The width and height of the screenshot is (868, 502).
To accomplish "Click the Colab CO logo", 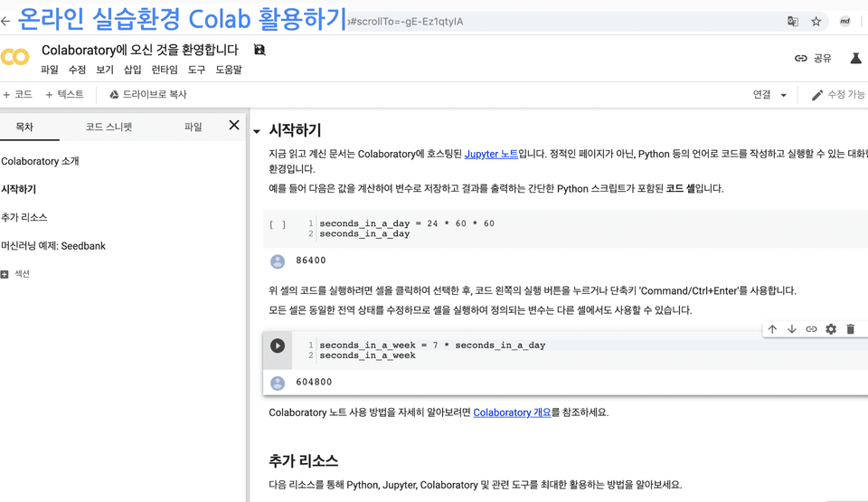I will pyautogui.click(x=15, y=56).
